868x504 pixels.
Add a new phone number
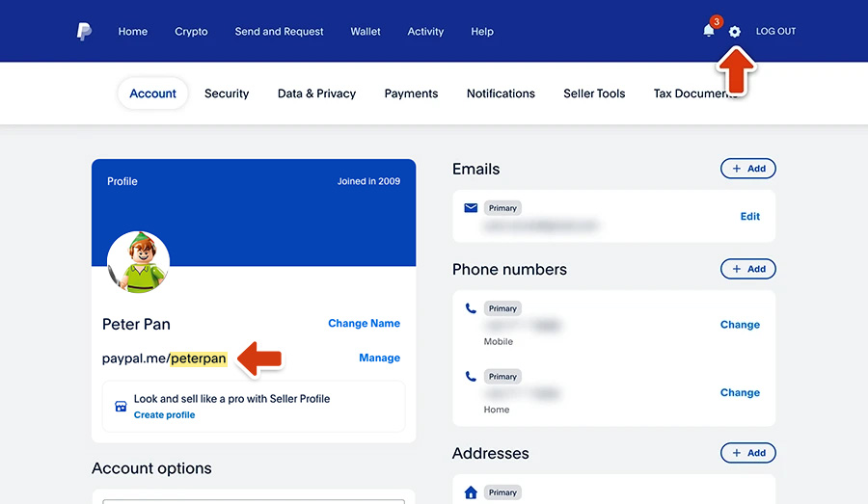click(747, 269)
